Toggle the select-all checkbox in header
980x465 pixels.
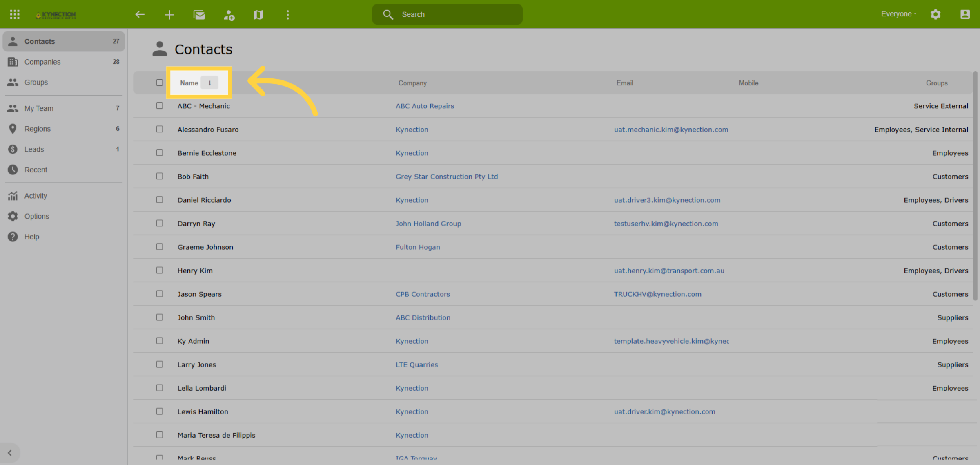[159, 83]
